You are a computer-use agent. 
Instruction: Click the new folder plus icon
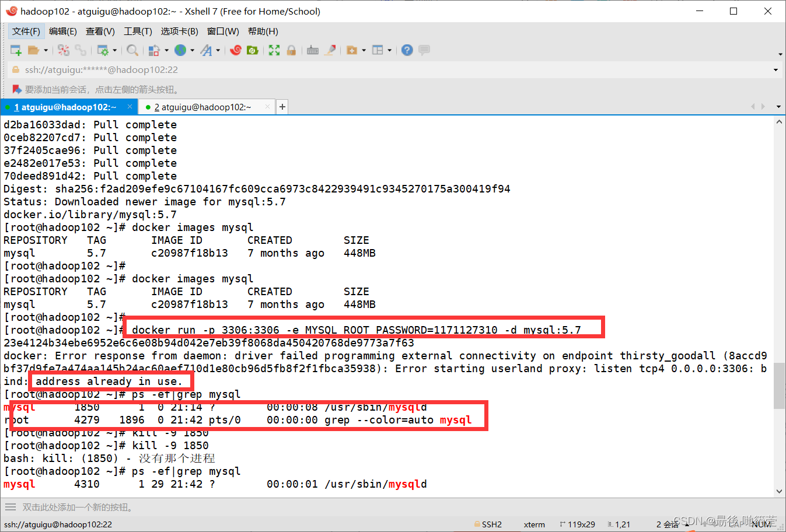tap(352, 50)
